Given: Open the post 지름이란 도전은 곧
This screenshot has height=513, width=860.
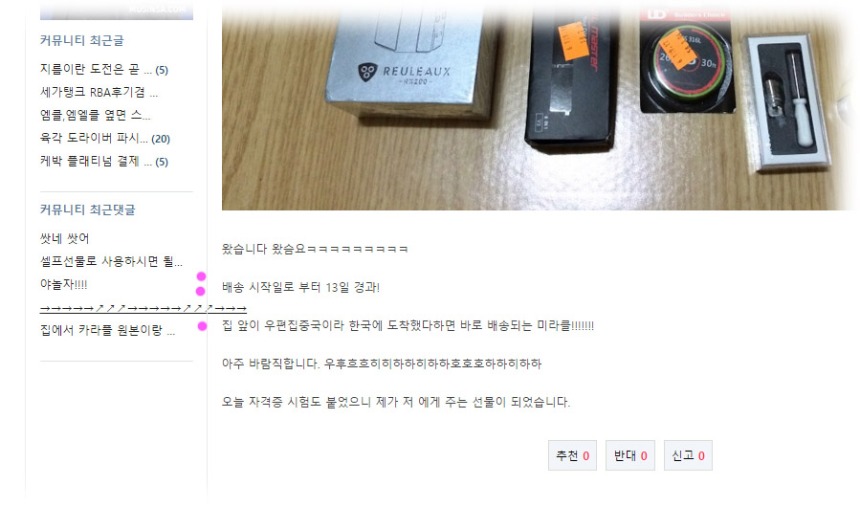Looking at the screenshot, I should click(x=96, y=69).
